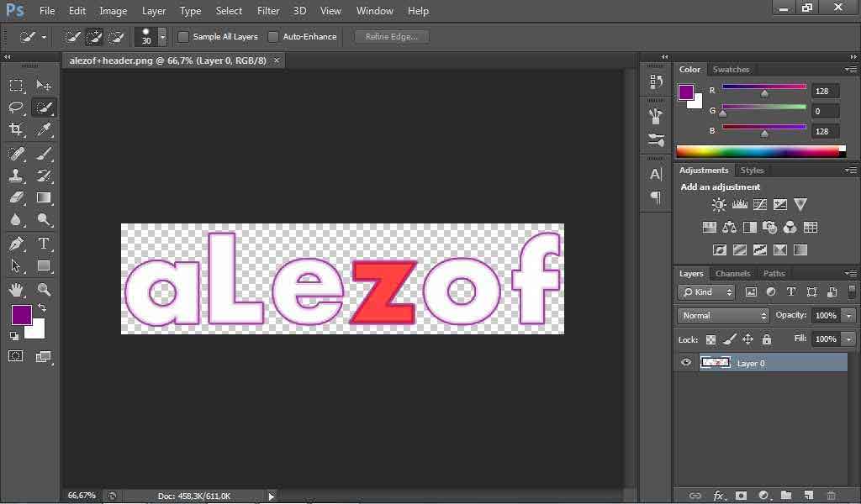Open the Filter menu

(x=268, y=11)
